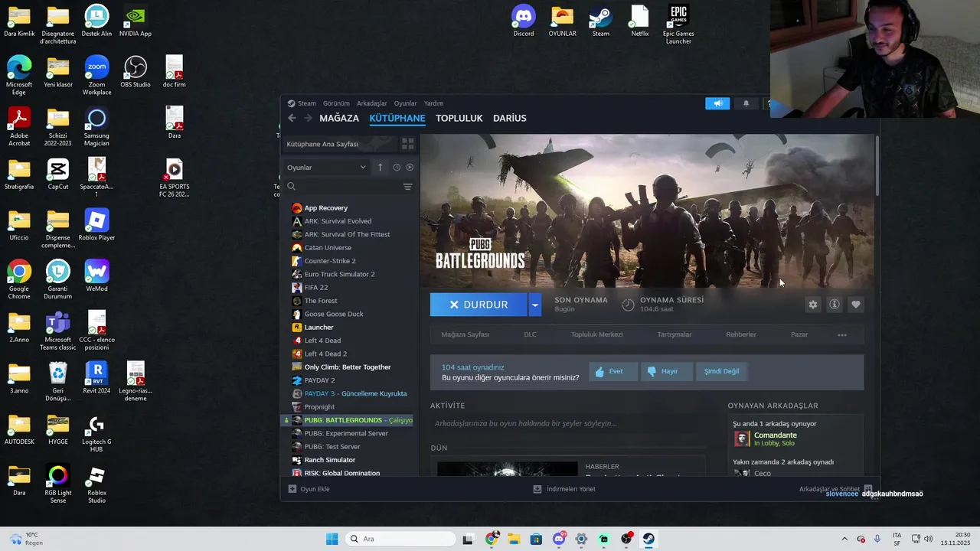Click Kütüphane Ana Sayfası button
980x551 pixels.
point(339,144)
